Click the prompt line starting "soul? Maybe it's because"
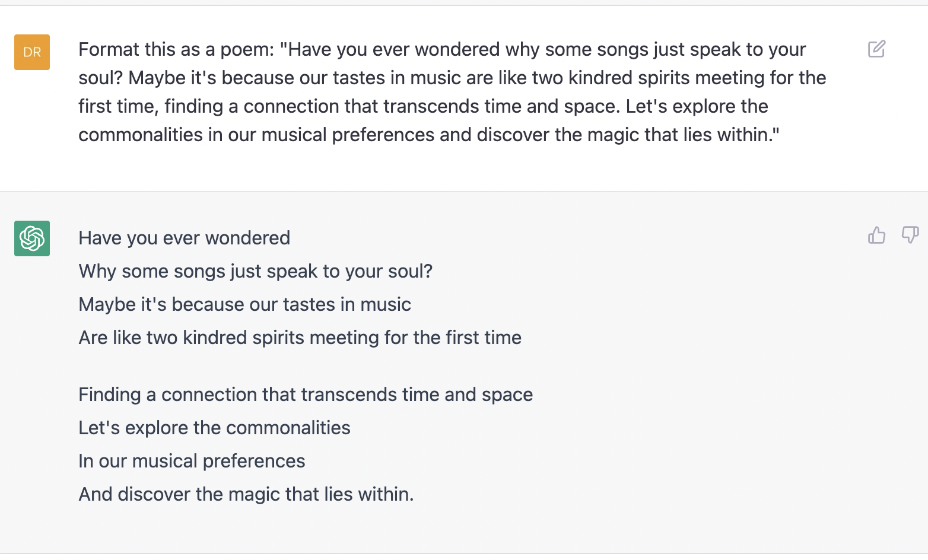Viewport: 928px width, 560px height. pyautogui.click(x=452, y=78)
